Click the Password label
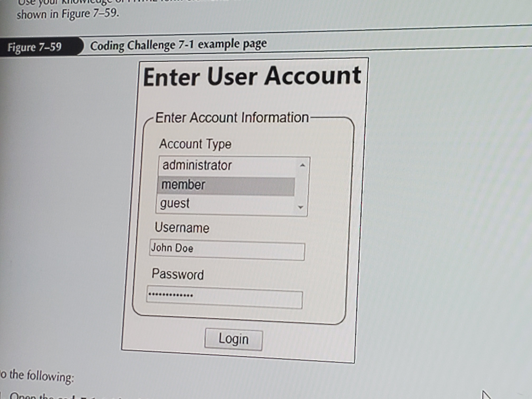Screen dimensions: 532x399 click(178, 275)
